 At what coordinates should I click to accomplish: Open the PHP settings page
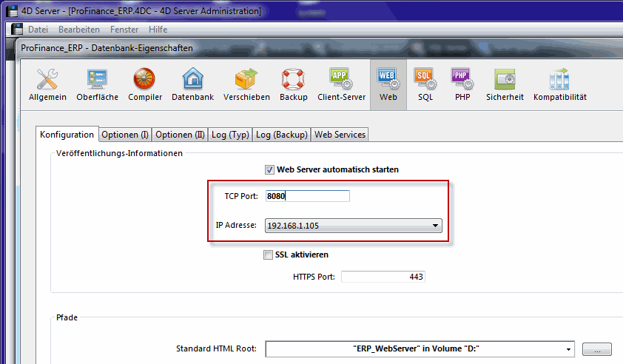[462, 84]
